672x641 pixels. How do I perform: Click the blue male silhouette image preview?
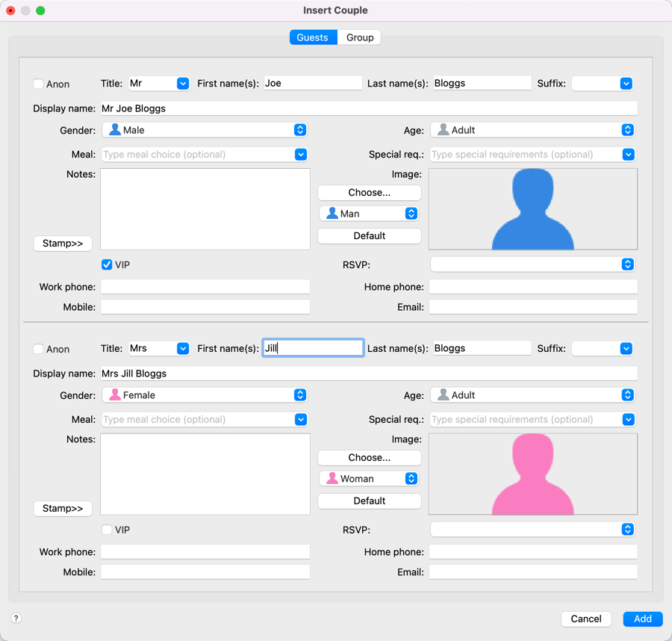pos(532,209)
